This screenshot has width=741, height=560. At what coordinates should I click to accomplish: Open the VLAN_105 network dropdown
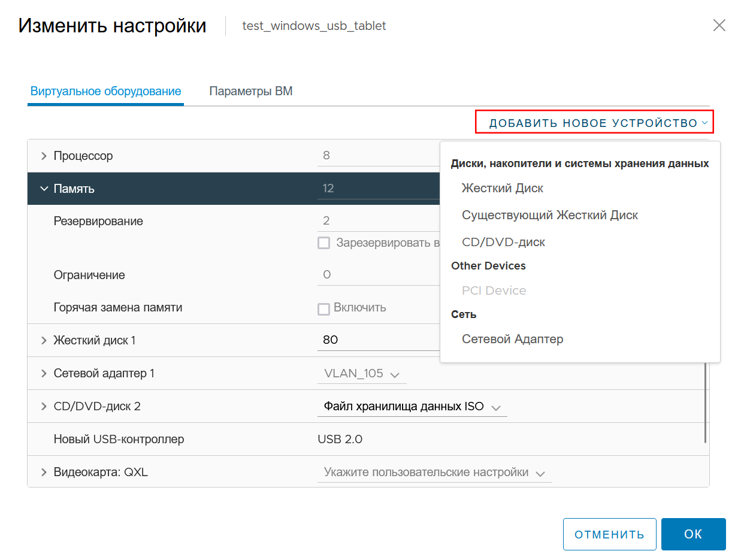(x=362, y=374)
